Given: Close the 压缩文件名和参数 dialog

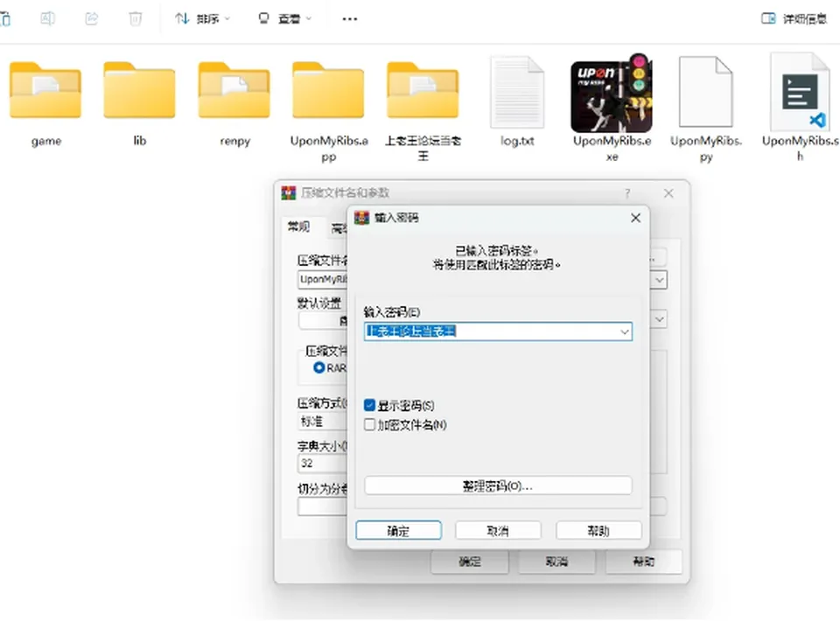Looking at the screenshot, I should pos(668,193).
